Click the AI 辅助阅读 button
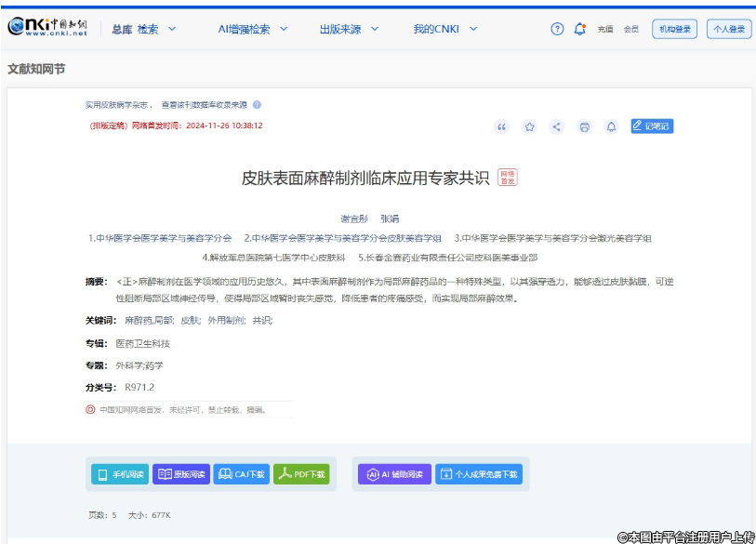The height and width of the screenshot is (544, 756). tap(394, 474)
